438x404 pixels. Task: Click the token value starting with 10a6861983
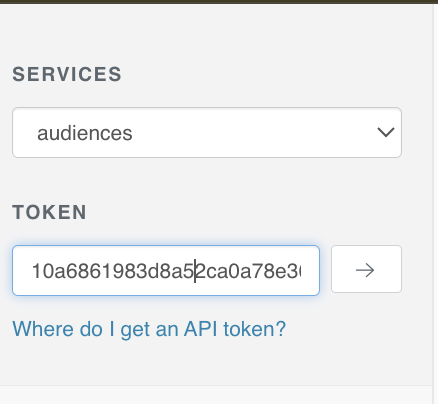[x=166, y=271]
